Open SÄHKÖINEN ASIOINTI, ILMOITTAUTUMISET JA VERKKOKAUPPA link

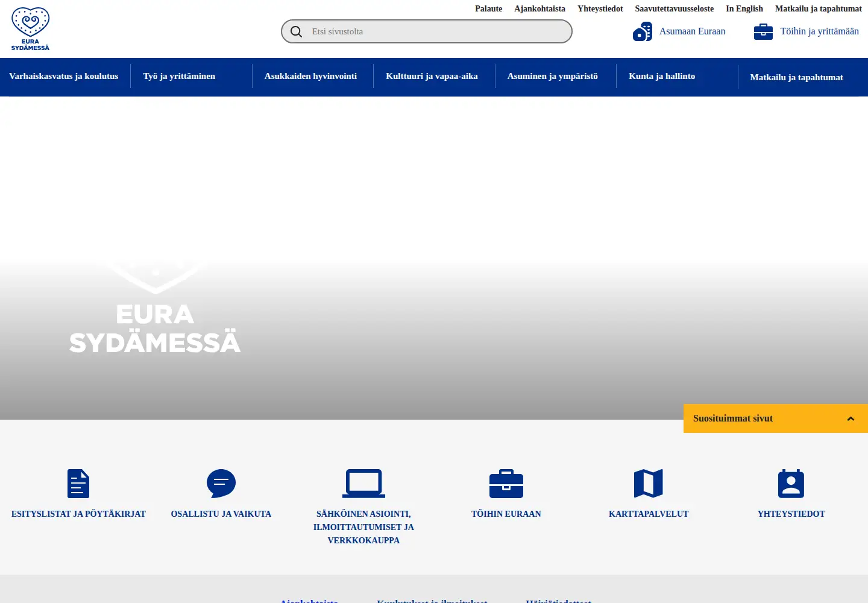363,527
